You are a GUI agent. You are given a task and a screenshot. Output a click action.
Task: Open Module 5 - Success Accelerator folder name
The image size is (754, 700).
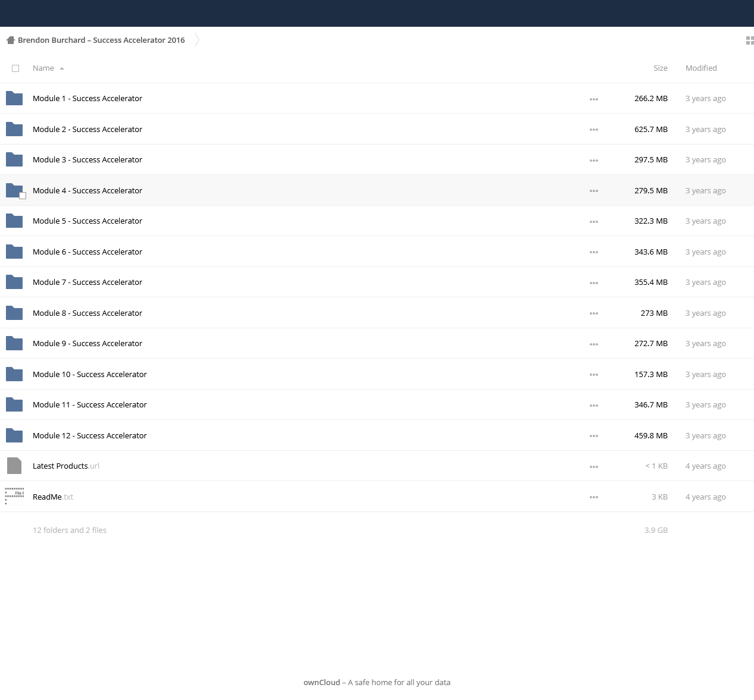(x=87, y=221)
